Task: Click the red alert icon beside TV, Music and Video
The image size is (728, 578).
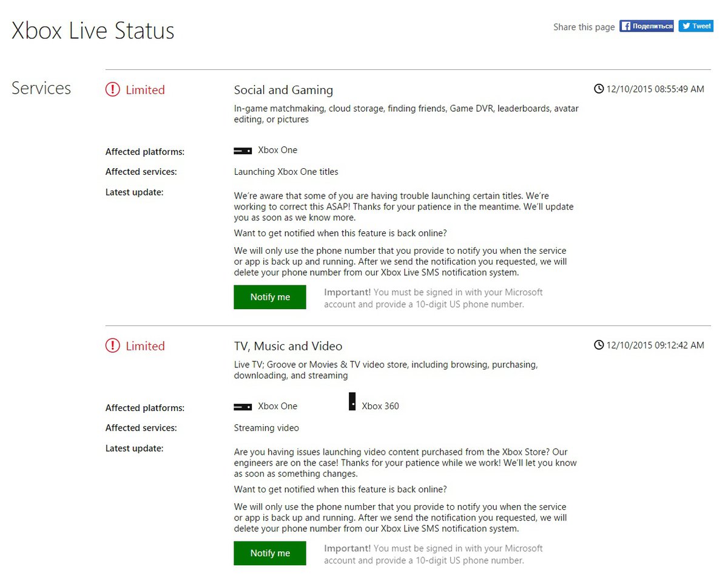Action: 113,346
